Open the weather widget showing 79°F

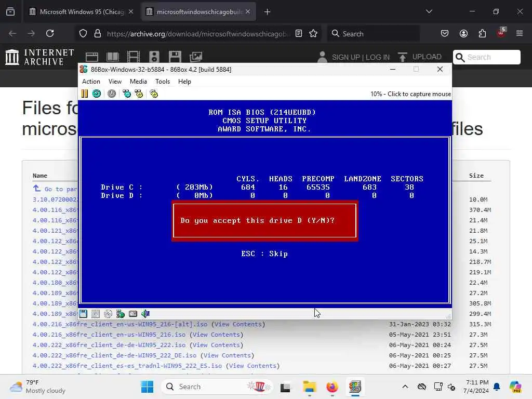pyautogui.click(x=37, y=387)
